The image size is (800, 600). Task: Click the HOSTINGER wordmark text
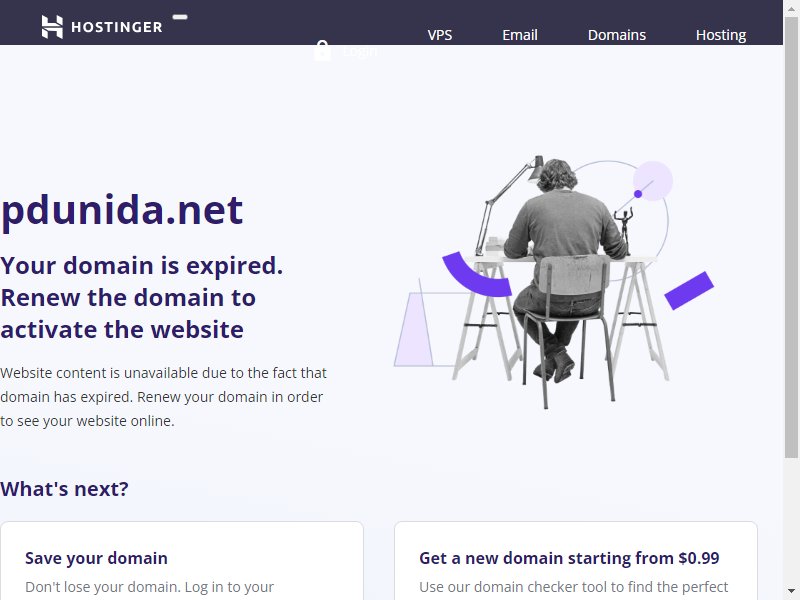pyautogui.click(x=117, y=27)
